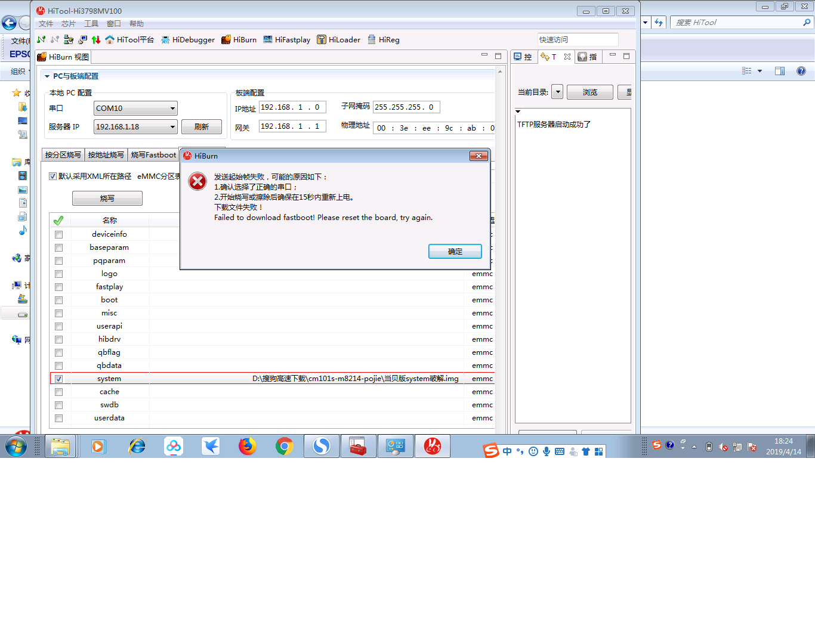Viewport: 815px width, 644px height.
Task: Click the 网关 gateway field
Action: click(292, 126)
